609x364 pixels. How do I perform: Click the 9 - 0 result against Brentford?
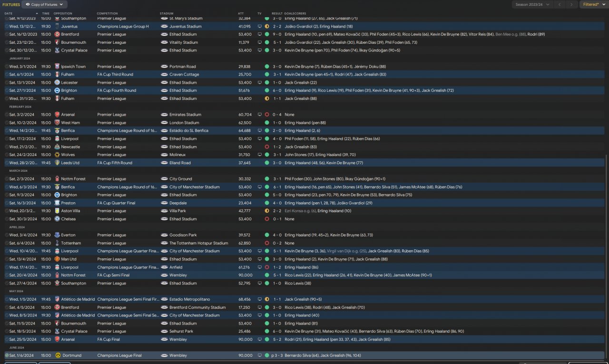pyautogui.click(x=277, y=34)
